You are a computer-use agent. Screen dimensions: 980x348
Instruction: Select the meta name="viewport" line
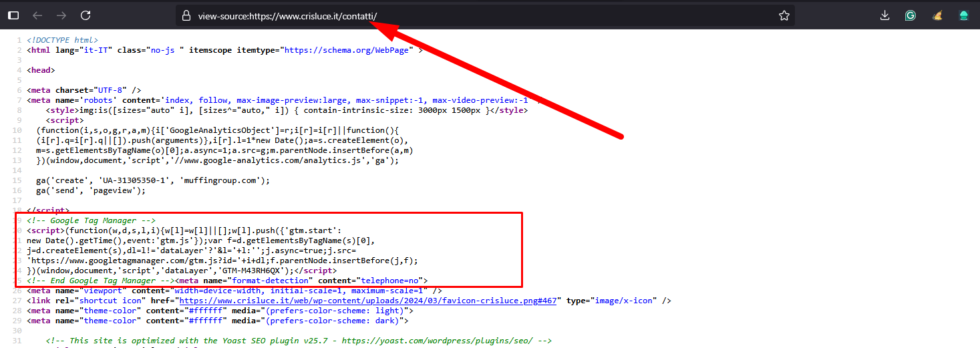(234, 291)
